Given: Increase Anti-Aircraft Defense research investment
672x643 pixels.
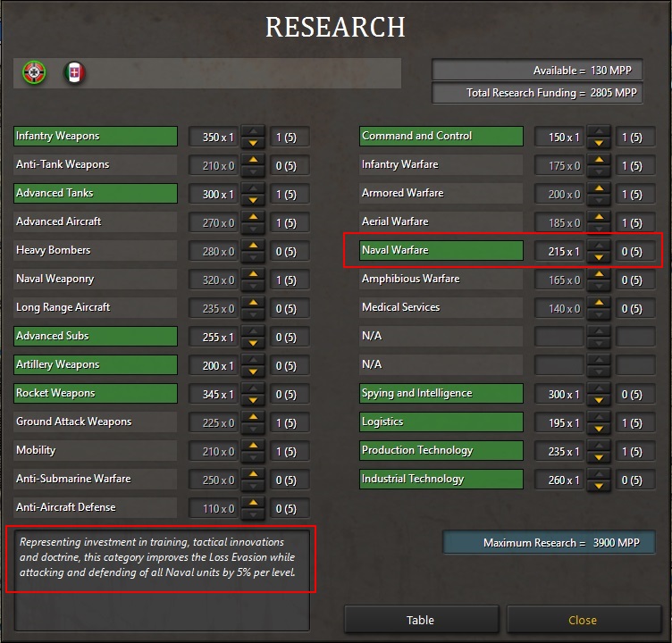Looking at the screenshot, I should click(253, 503).
